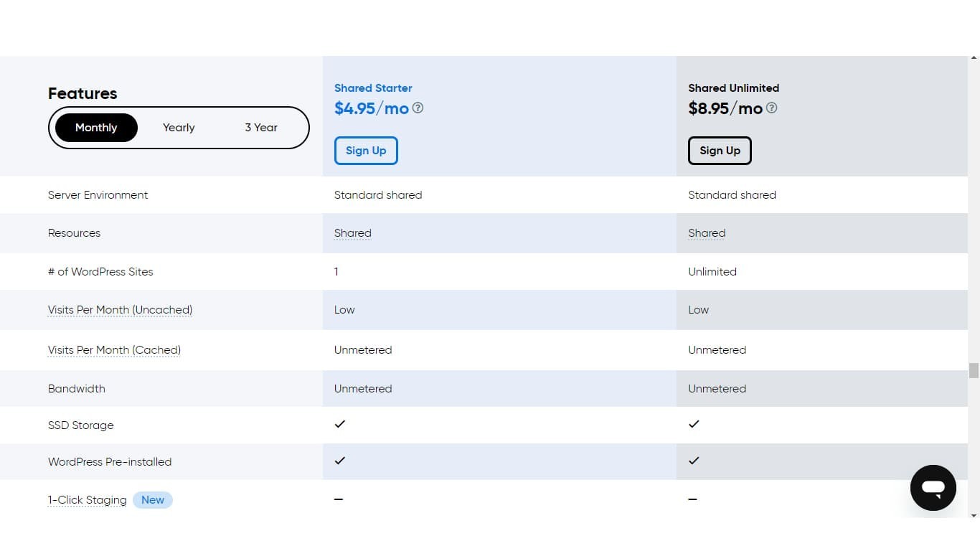This screenshot has height=551, width=980.
Task: Click the scrollbar down arrow
Action: coord(974,515)
